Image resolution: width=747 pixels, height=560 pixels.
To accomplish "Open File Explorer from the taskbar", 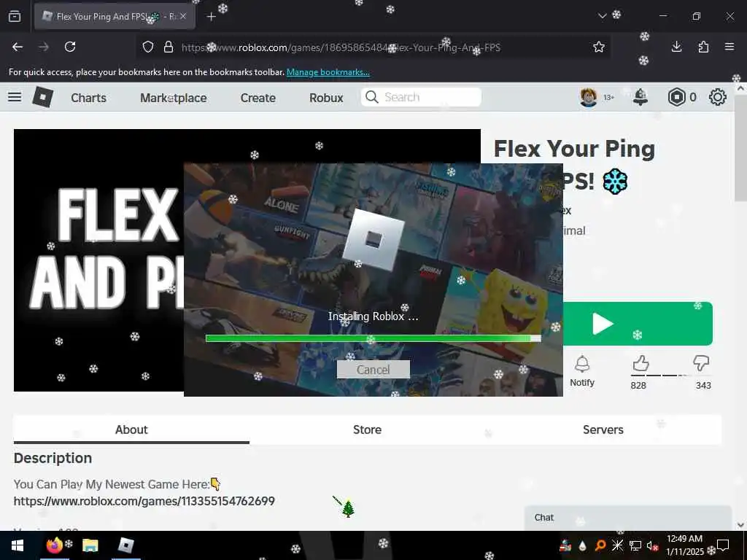I will [90, 545].
